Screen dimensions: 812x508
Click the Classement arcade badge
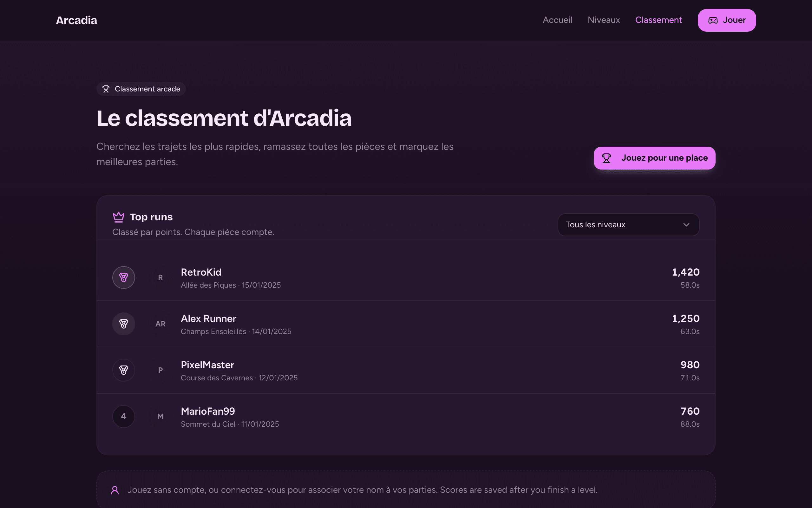click(x=141, y=89)
